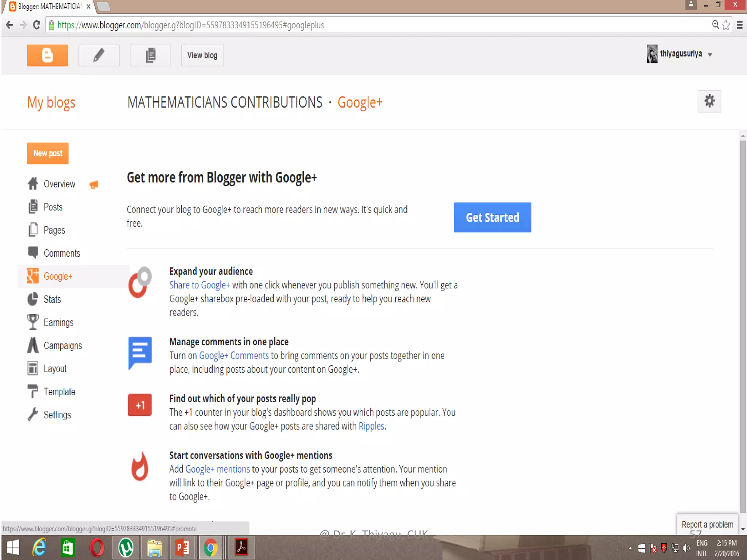This screenshot has width=747, height=560.
Task: Follow the Google+ Comments link
Action: click(x=234, y=355)
